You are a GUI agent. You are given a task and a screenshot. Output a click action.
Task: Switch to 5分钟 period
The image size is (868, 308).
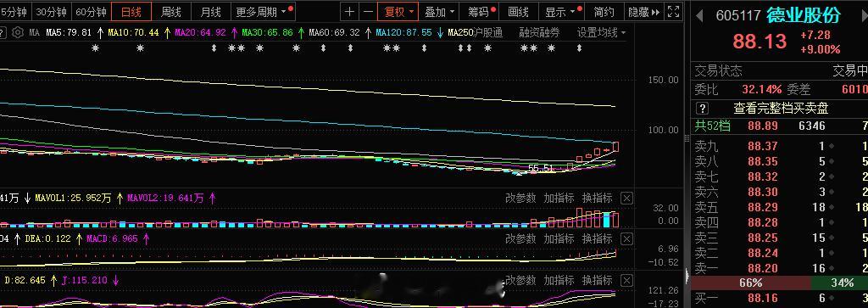pyautogui.click(x=14, y=12)
